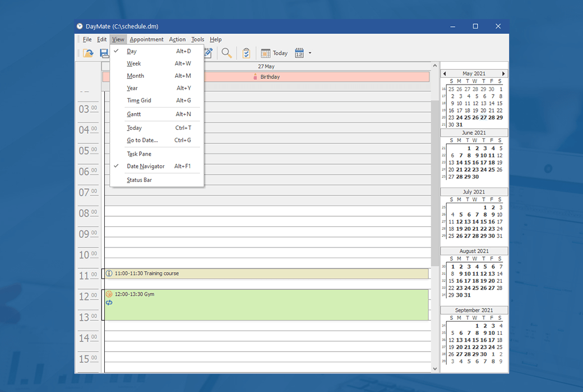Click the May 2021 month header
This screenshot has height=392, width=583.
tap(474, 73)
